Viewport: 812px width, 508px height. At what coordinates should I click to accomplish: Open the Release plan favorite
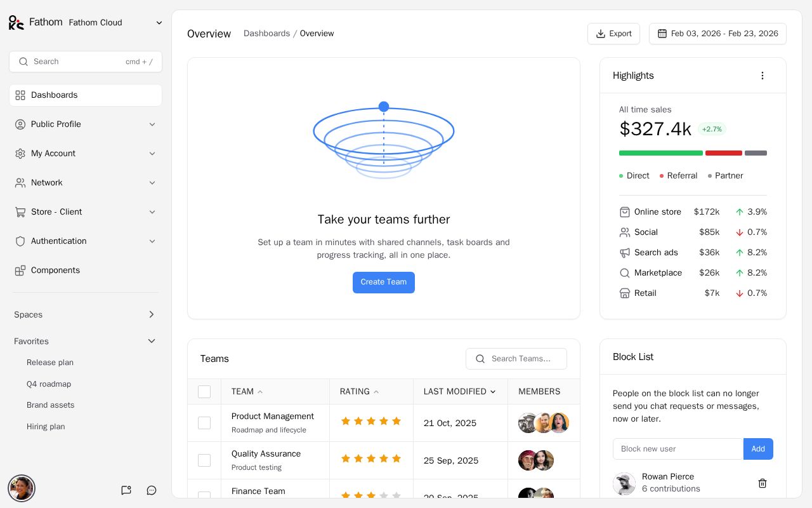(x=50, y=363)
